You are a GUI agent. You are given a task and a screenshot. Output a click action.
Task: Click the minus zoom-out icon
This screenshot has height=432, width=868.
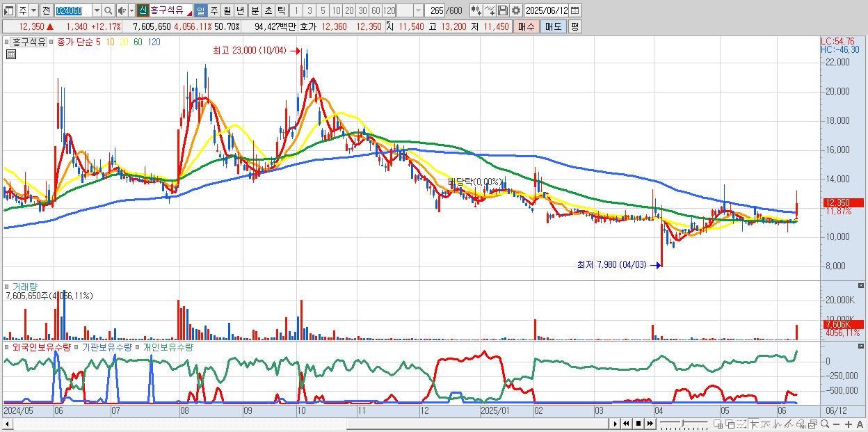[x=836, y=424]
